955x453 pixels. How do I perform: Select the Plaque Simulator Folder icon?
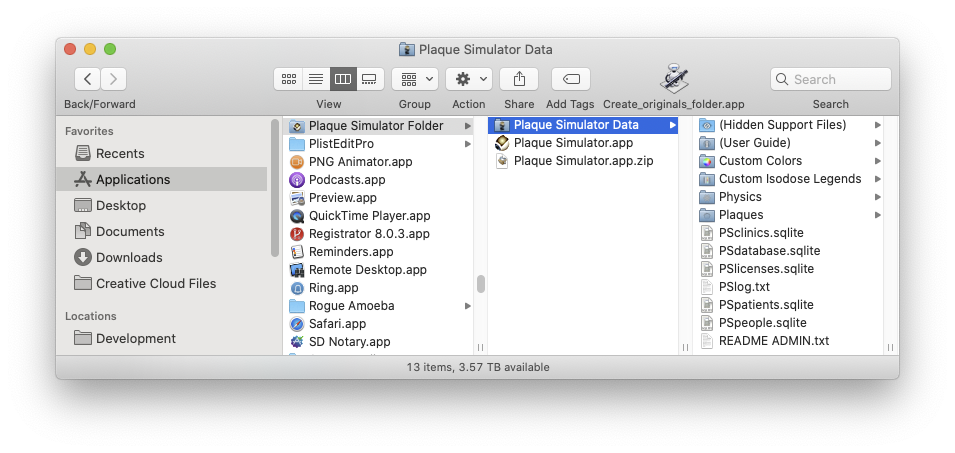tap(297, 126)
